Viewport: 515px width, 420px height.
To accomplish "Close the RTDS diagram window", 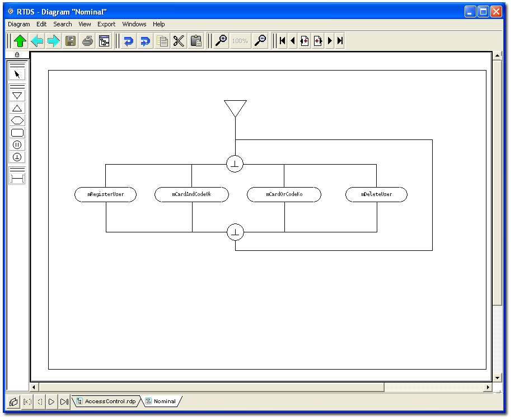I will point(497,12).
